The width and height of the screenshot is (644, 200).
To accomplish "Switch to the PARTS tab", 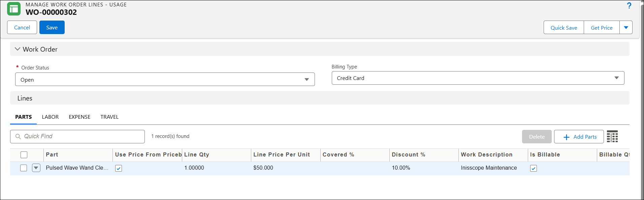I will point(24,117).
